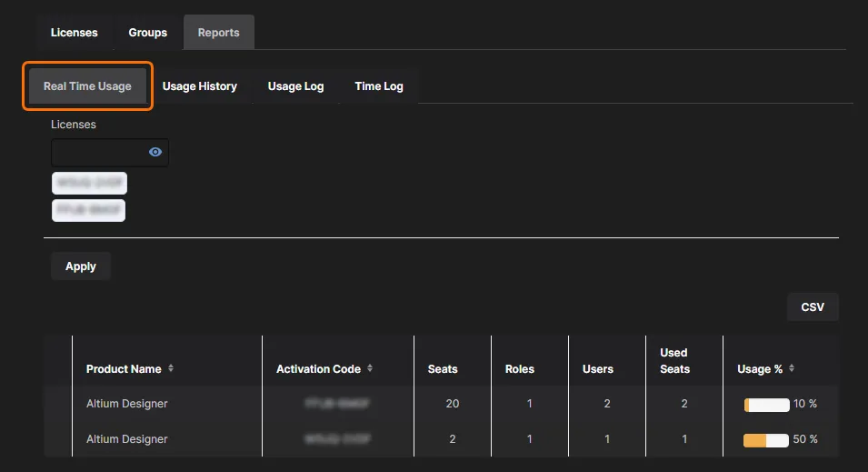This screenshot has width=868, height=472.
Task: Sort by Product Name using the sort arrows
Action: [x=171, y=368]
